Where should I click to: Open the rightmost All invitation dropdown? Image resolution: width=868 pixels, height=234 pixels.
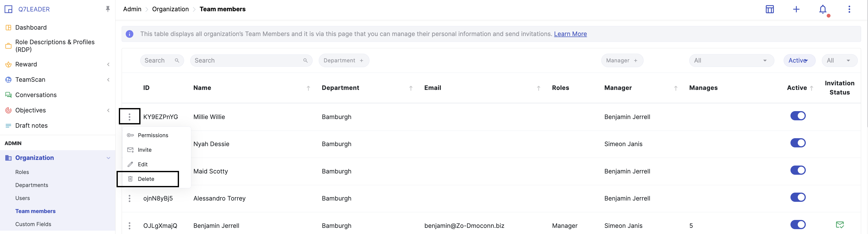839,61
